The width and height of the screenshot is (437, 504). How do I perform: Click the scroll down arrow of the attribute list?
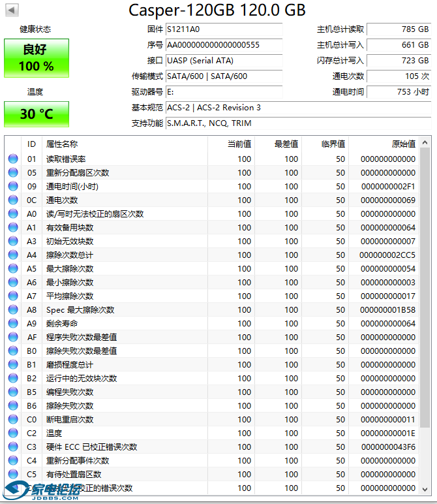click(x=425, y=489)
